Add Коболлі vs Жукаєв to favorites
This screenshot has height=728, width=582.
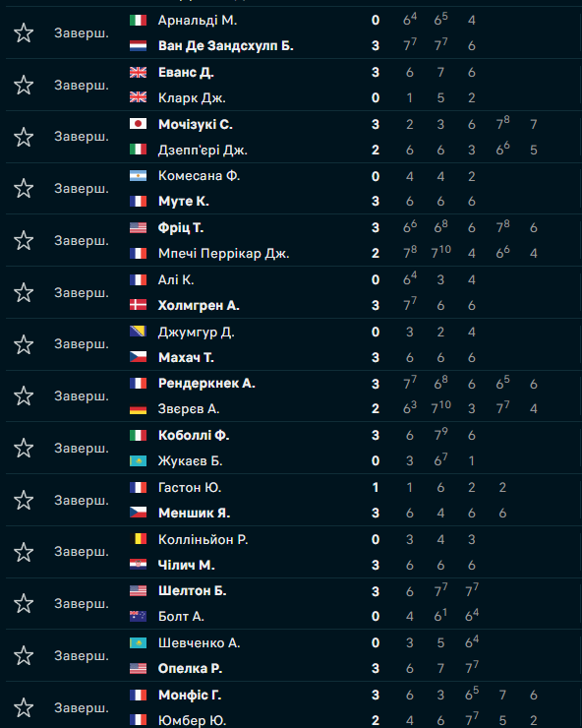pos(24,448)
